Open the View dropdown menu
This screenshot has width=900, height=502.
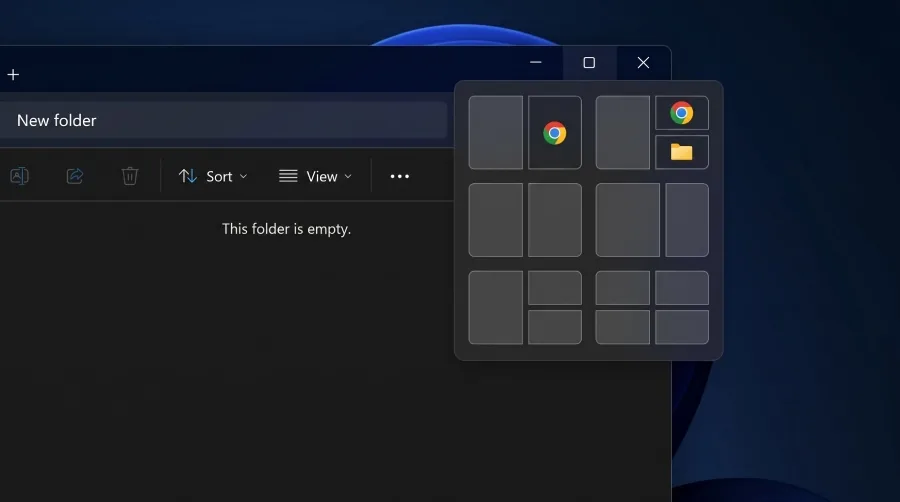315,176
